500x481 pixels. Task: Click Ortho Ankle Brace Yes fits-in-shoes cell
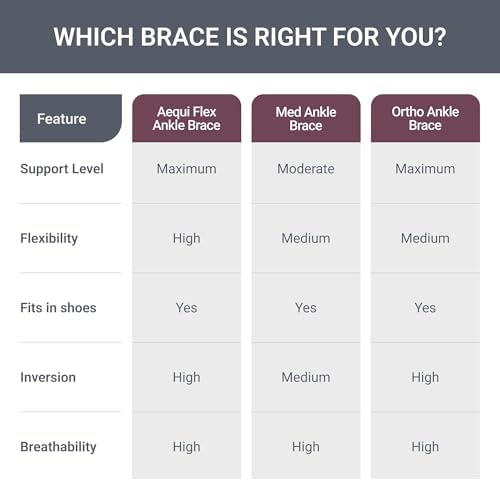point(425,308)
